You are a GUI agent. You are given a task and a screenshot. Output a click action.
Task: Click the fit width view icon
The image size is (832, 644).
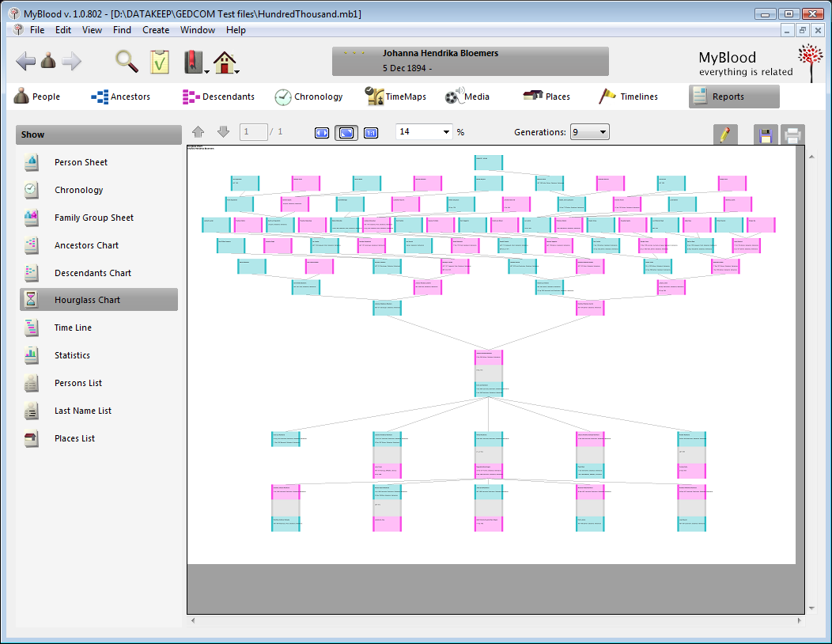(322, 132)
